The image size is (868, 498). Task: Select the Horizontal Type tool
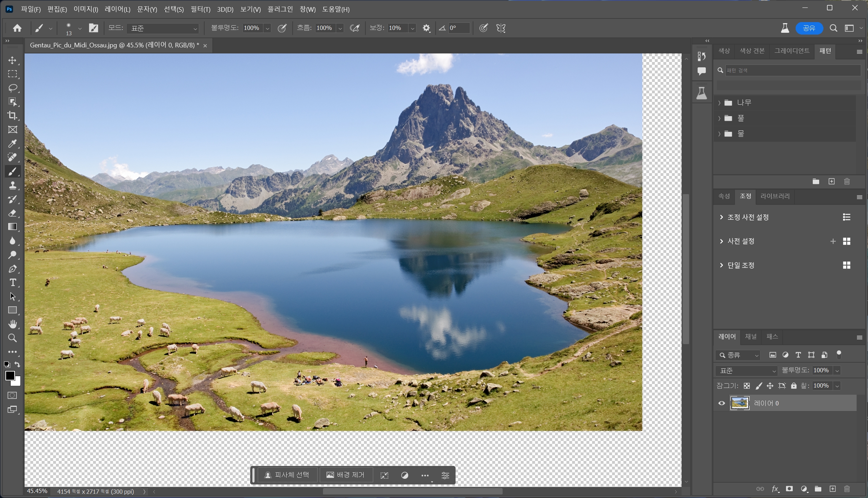(x=12, y=282)
